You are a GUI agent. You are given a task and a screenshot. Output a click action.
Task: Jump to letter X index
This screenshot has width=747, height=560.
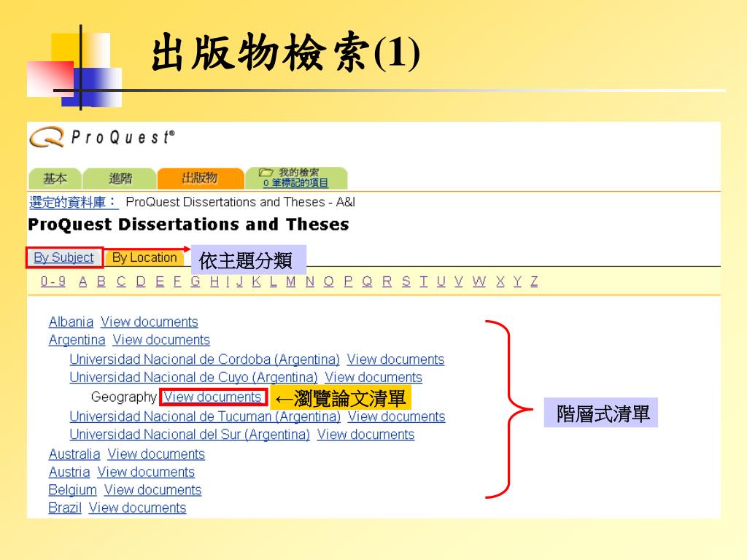[x=500, y=281]
